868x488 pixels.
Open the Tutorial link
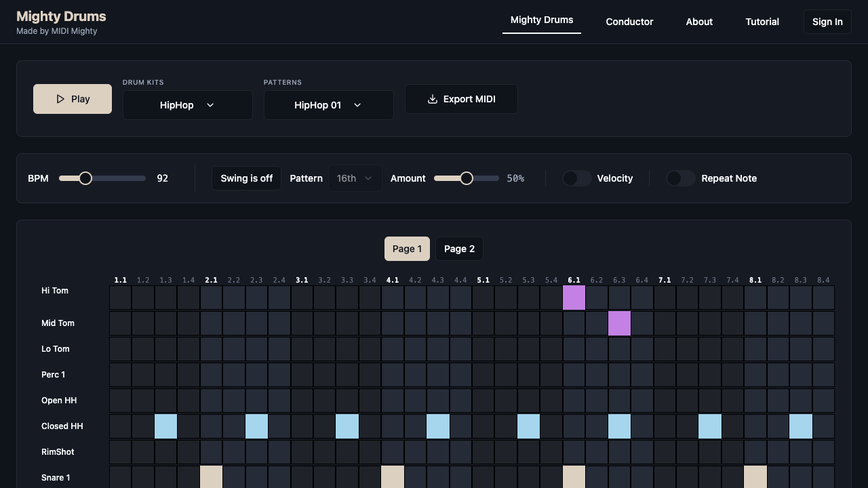click(762, 22)
